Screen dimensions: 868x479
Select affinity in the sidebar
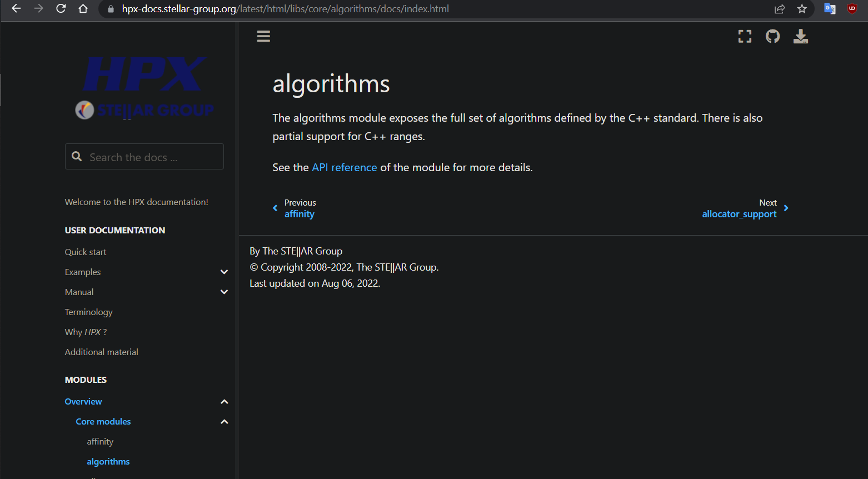pyautogui.click(x=100, y=441)
